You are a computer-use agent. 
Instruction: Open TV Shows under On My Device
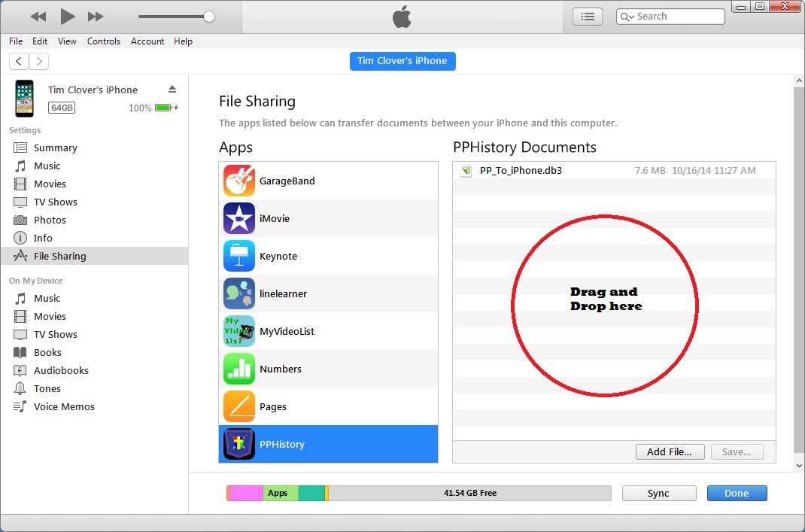(56, 334)
